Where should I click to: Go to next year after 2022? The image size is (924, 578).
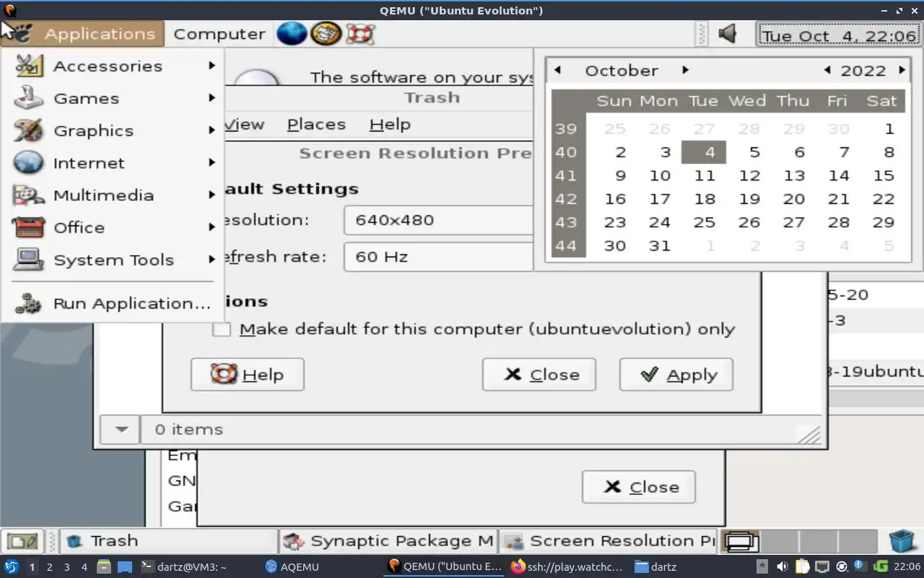point(902,70)
